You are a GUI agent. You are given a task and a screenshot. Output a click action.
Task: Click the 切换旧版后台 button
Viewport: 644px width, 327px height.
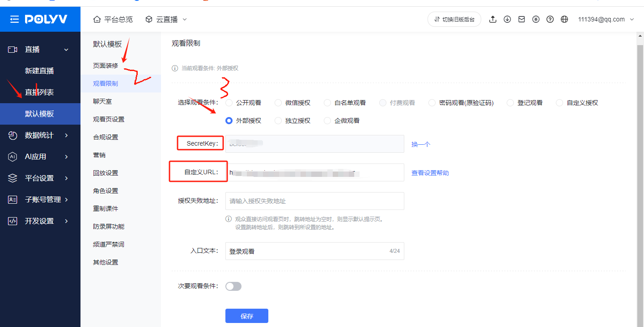coord(454,19)
